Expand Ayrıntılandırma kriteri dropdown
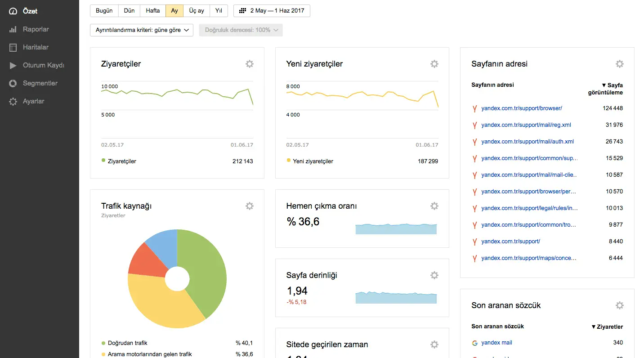Image resolution: width=644 pixels, height=358 pixels. pos(142,30)
